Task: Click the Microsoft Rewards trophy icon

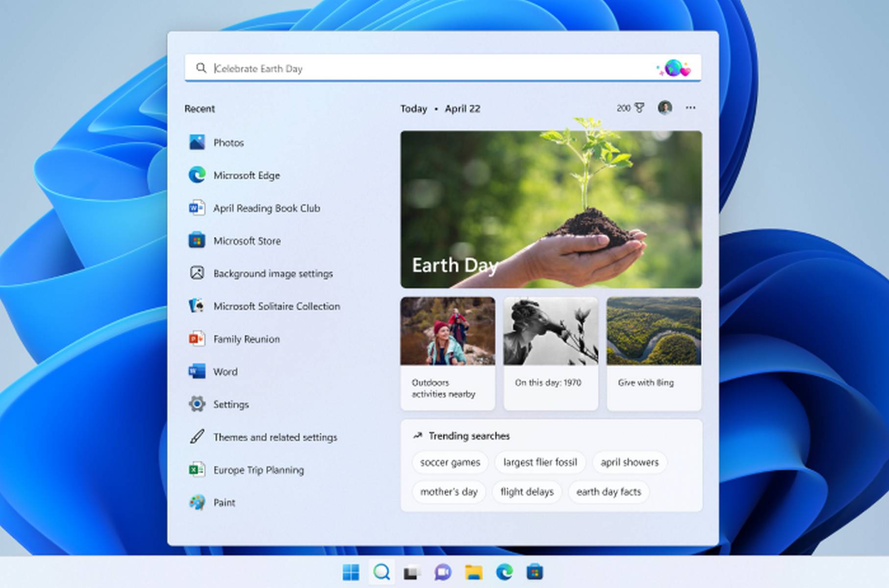Action: coord(640,108)
